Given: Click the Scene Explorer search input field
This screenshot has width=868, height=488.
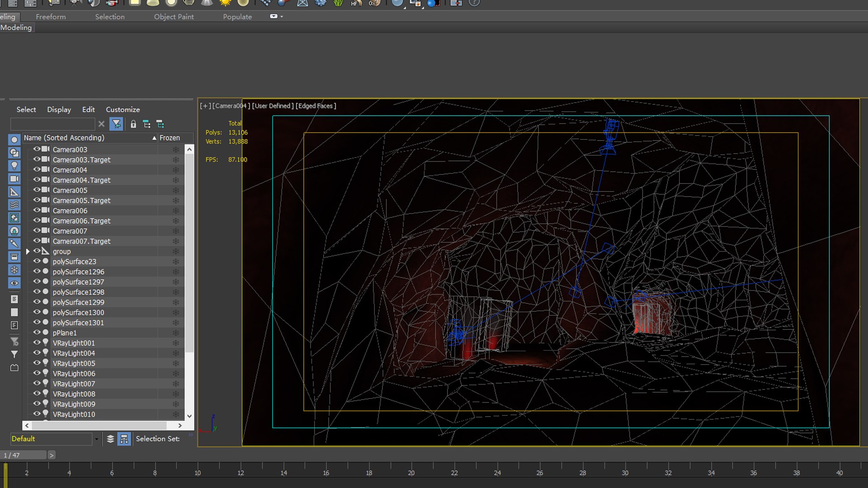Looking at the screenshot, I should (53, 124).
